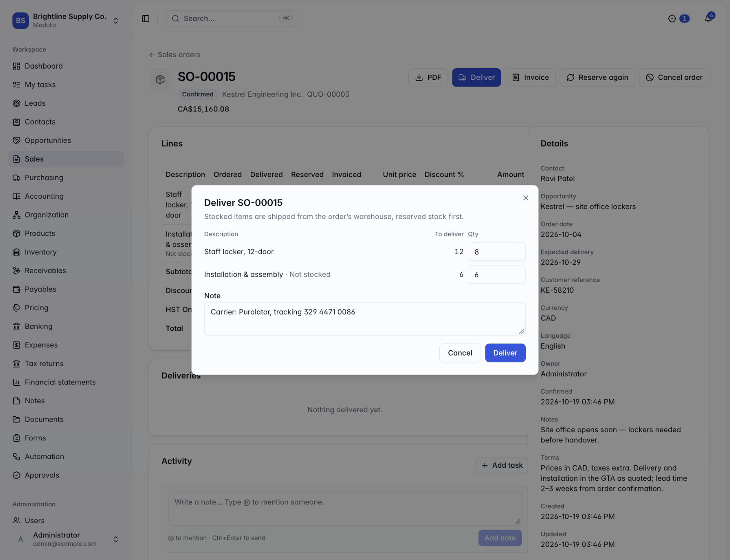Open Inventory module

(x=66, y=252)
